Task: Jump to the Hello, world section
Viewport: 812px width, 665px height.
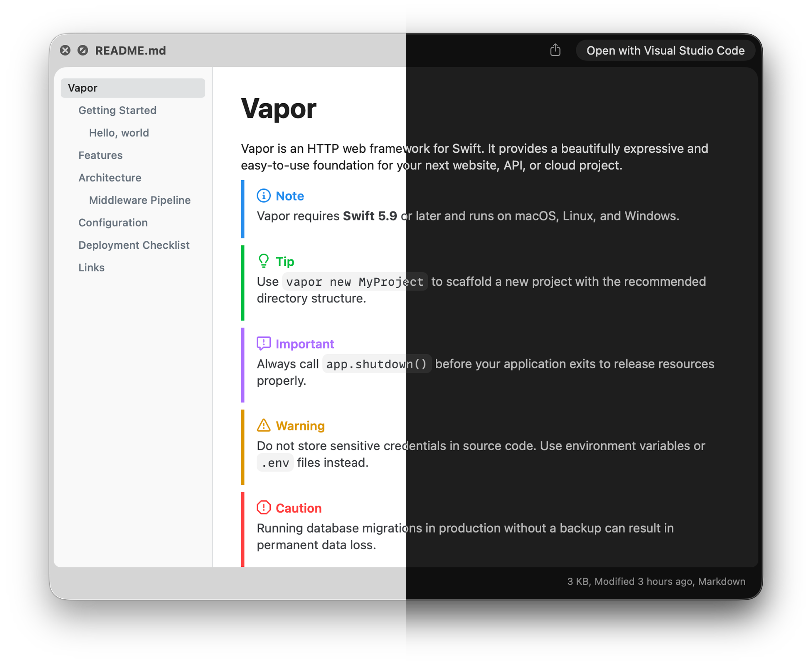Action: 119,133
